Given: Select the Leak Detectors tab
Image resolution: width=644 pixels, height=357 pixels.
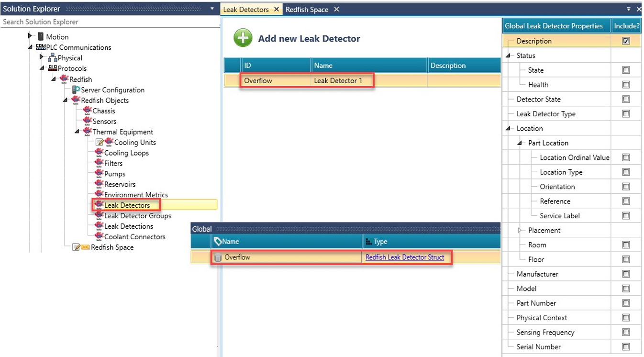Looking at the screenshot, I should tap(246, 10).
